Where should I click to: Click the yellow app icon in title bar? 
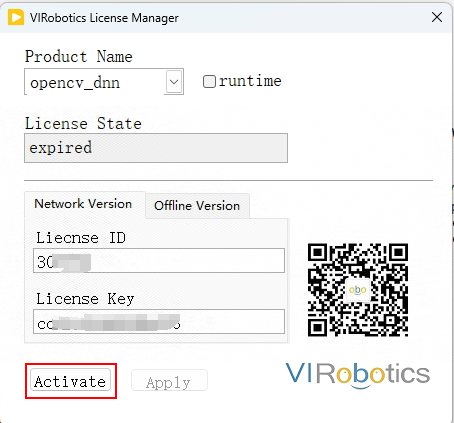point(16,17)
